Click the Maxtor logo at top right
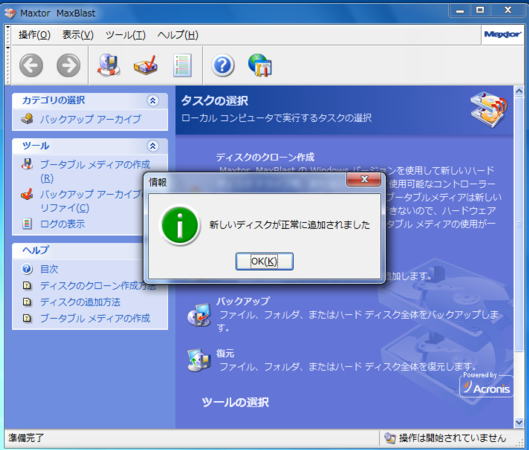Screen dimensions: 529x450 coord(503,34)
